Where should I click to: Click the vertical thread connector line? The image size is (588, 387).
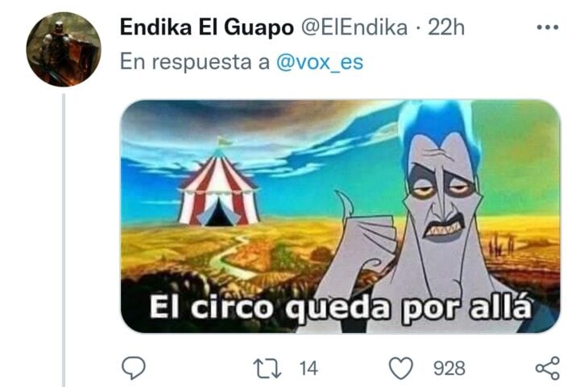click(x=64, y=240)
